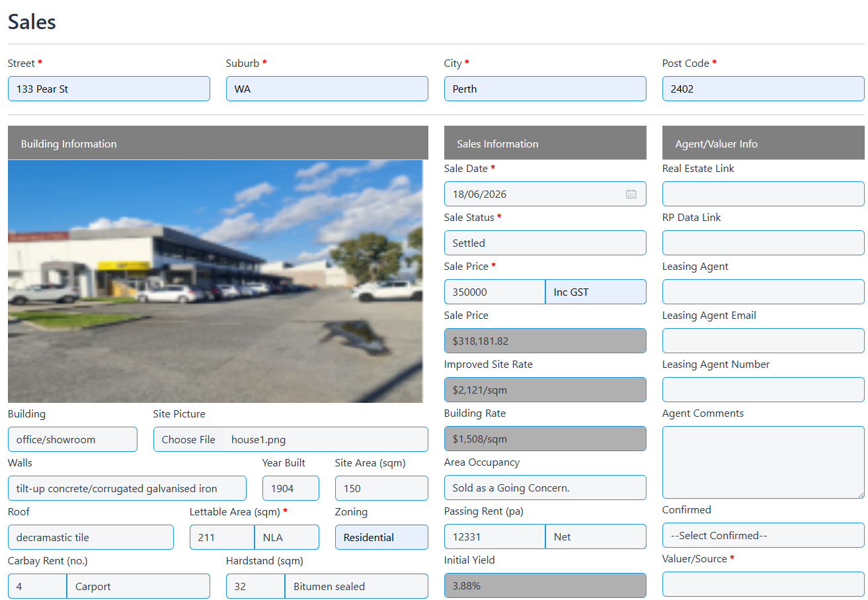Click the Sale Date field 18/06/2026
868x600 pixels.
pos(545,194)
